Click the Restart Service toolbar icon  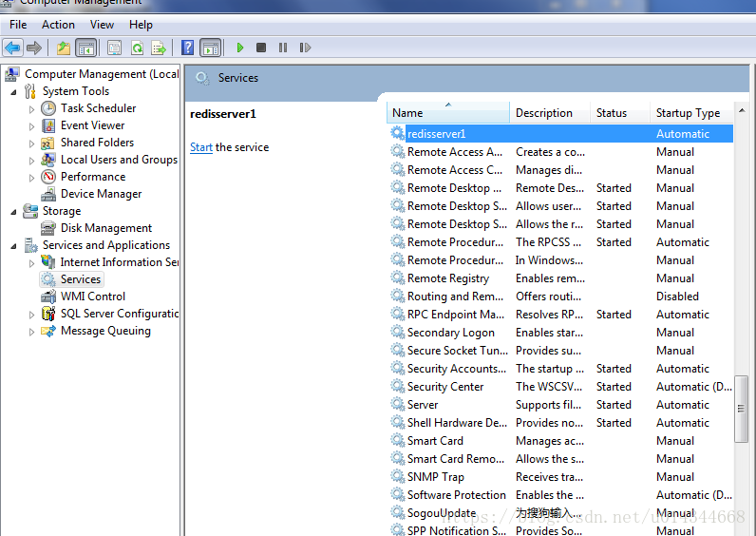(305, 48)
